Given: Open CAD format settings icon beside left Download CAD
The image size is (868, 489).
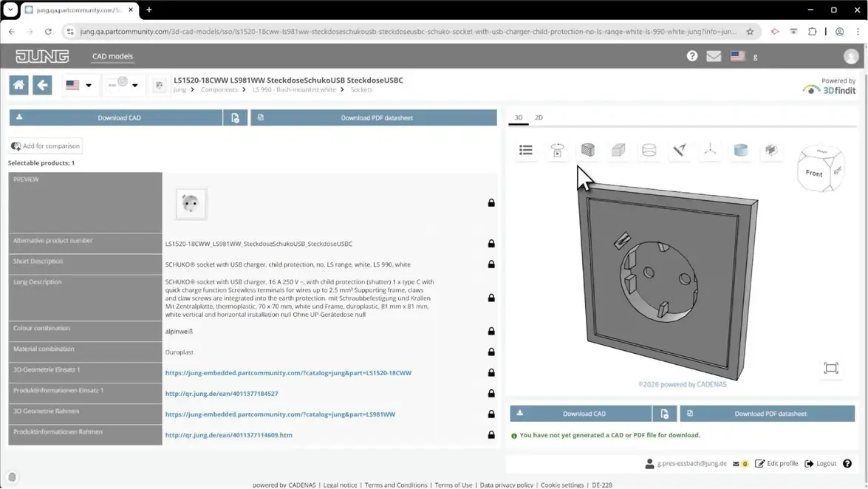Looking at the screenshot, I should click(235, 117).
